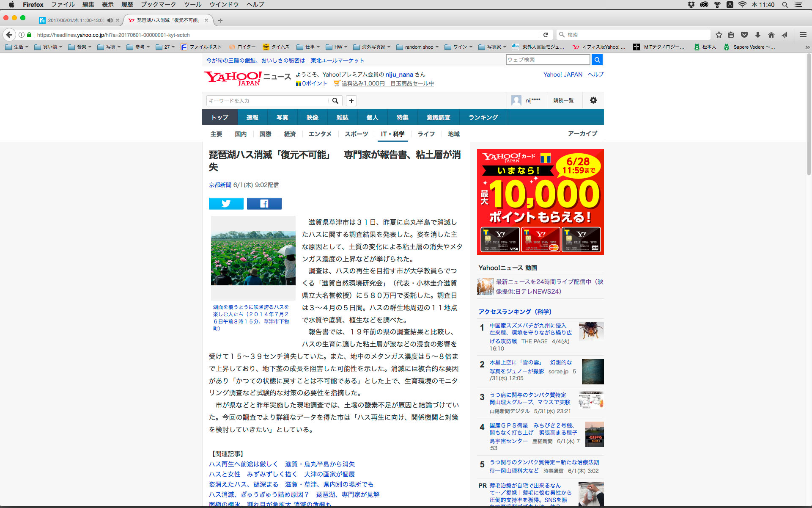Bookmark this page with the star icon
This screenshot has width=812, height=508.
[x=719, y=35]
